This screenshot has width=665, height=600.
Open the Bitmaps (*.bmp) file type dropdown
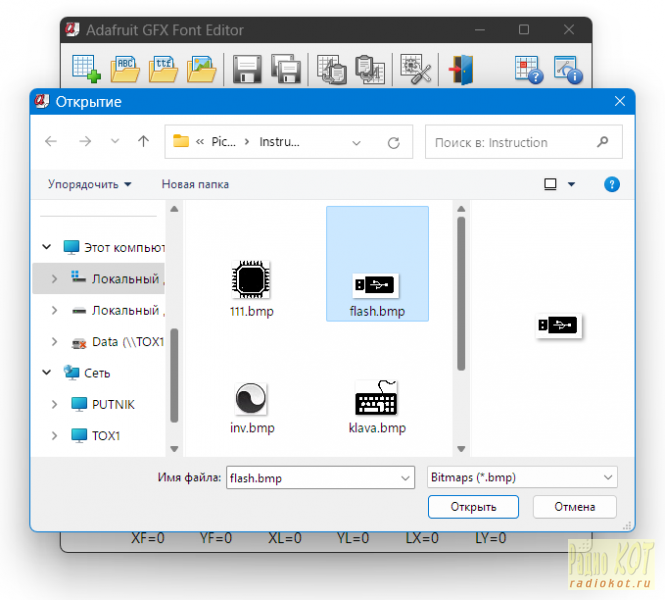[521, 478]
